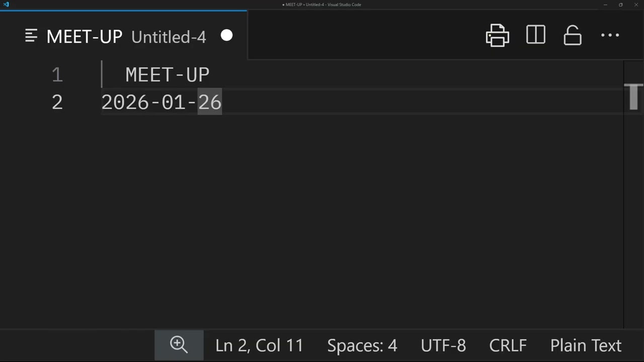Image resolution: width=644 pixels, height=362 pixels.
Task: Click the vertical scrollbar thumb
Action: 633,97
